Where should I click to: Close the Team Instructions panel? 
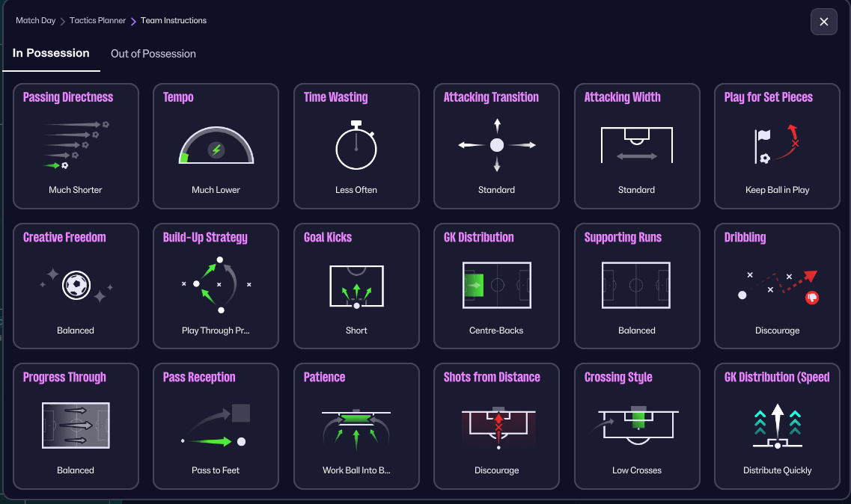(823, 22)
